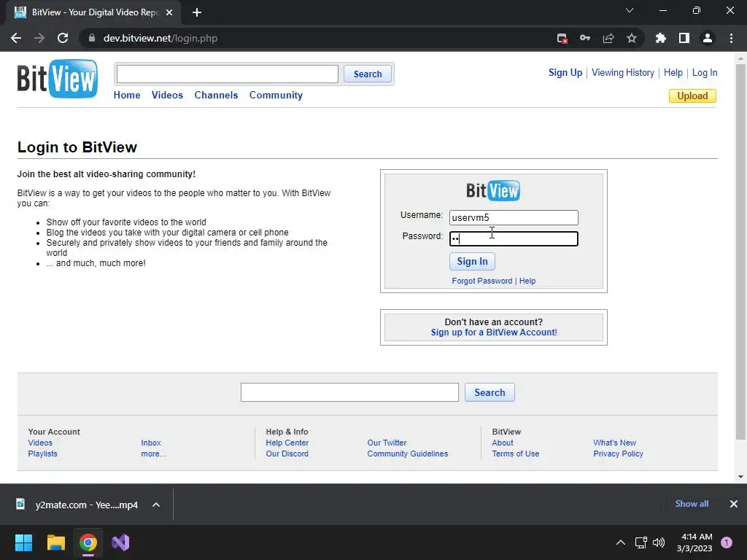Image resolution: width=747 pixels, height=560 pixels.
Task: Click the top Search button
Action: pyautogui.click(x=368, y=74)
